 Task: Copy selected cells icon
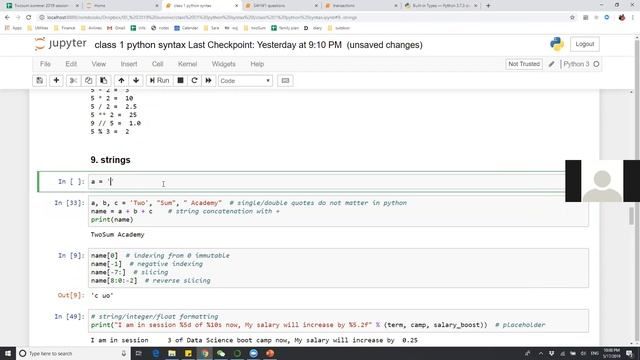(89, 80)
